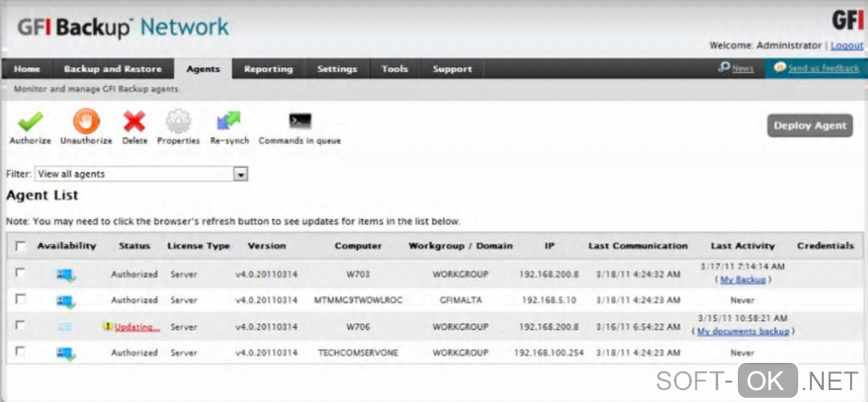
Task: Click the GFIMALTA domain cell
Action: coord(460,301)
